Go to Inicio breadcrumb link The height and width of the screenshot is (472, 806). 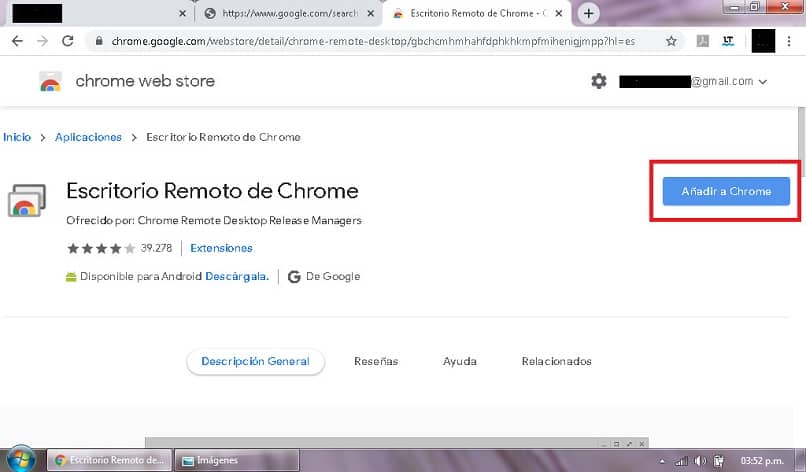[17, 137]
